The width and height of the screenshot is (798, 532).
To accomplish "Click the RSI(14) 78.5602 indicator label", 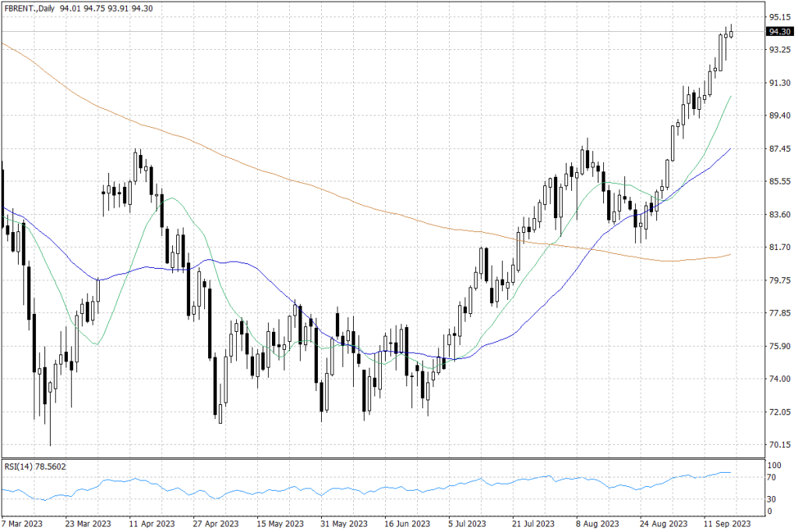I will click(34, 466).
